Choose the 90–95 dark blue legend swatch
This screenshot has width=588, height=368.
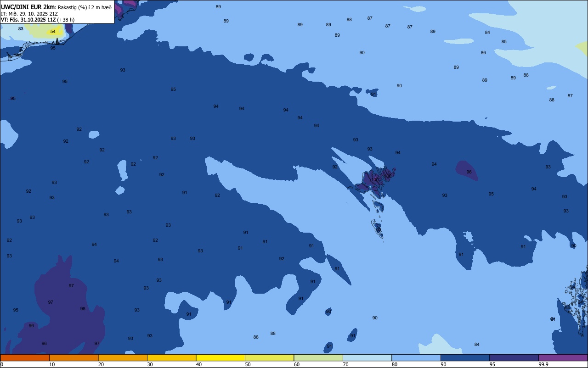point(465,357)
